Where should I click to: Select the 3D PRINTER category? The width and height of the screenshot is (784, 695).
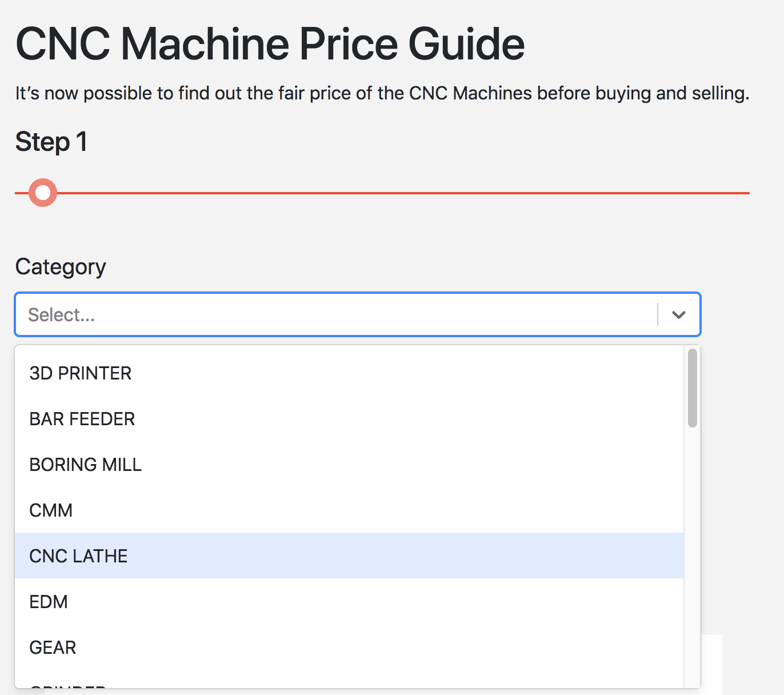tap(80, 373)
